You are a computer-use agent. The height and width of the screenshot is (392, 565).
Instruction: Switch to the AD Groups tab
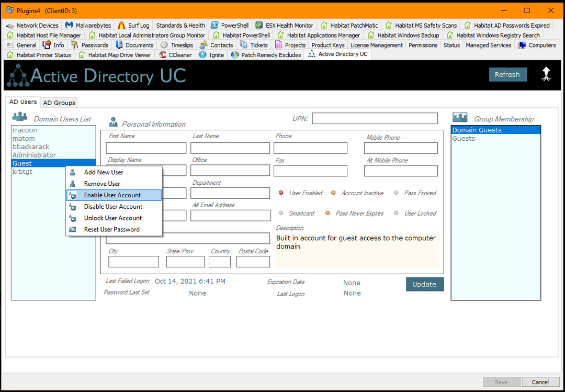59,102
